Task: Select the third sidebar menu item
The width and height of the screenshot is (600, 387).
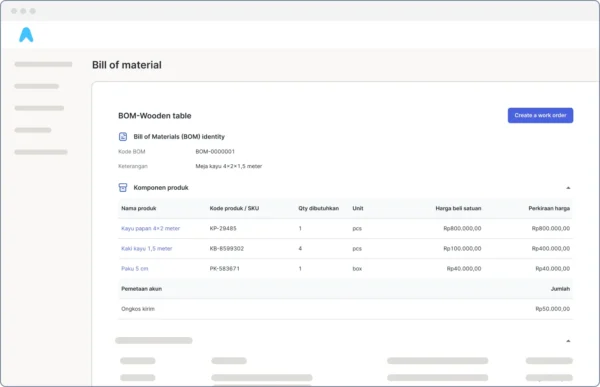Action: tap(39, 108)
